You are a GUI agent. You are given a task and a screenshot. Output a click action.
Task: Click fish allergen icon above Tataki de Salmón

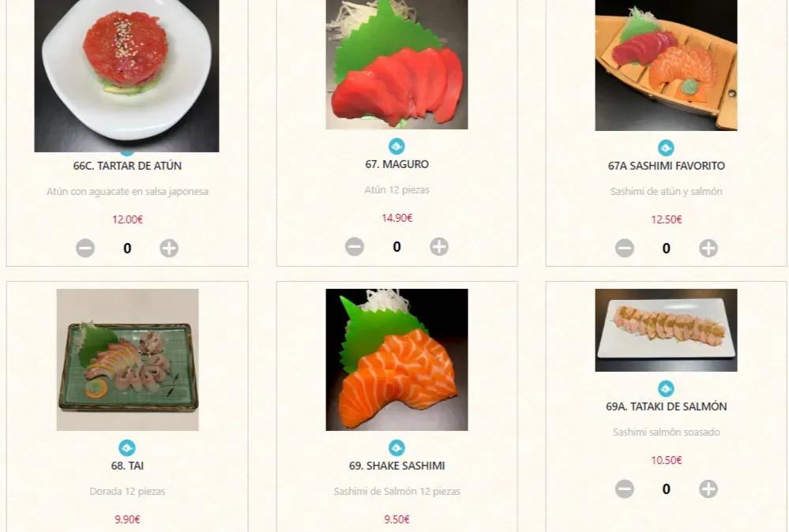pyautogui.click(x=667, y=388)
